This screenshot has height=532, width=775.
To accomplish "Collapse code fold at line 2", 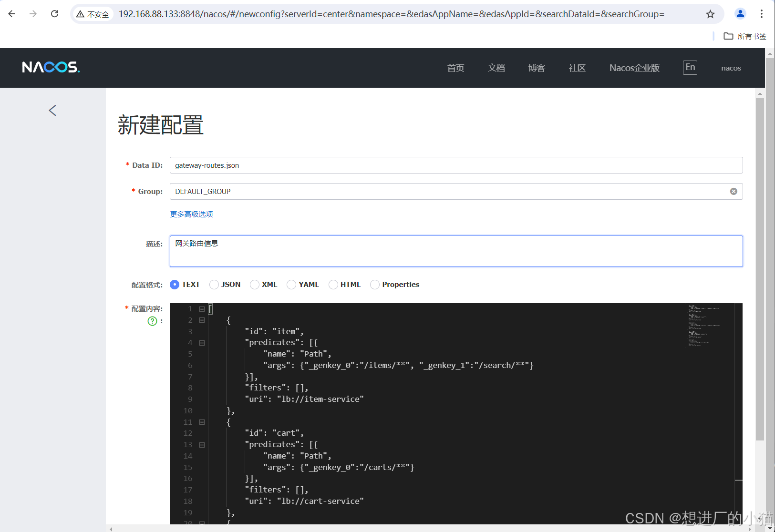I will click(202, 320).
